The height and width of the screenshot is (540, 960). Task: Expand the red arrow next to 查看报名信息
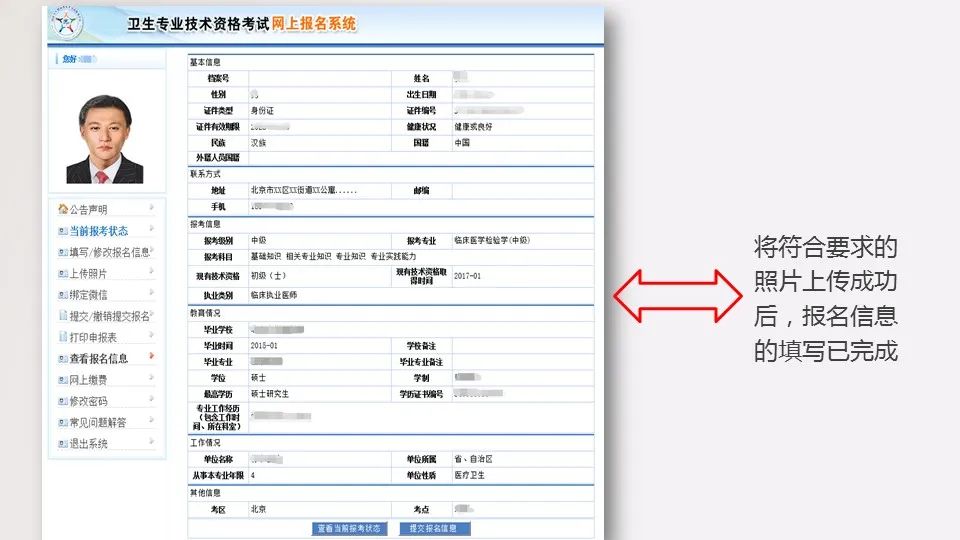151,357
